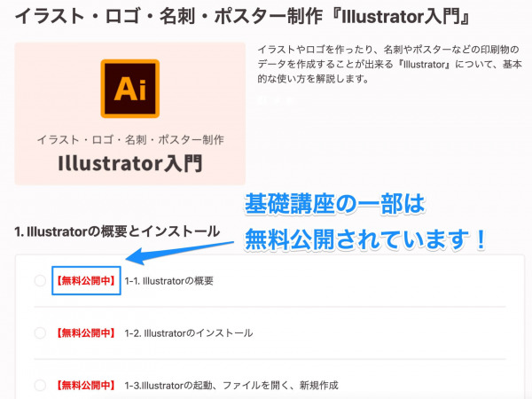
Task: Toggle completion circle for 1-1. Illustratorの概要
Action: click(x=40, y=280)
